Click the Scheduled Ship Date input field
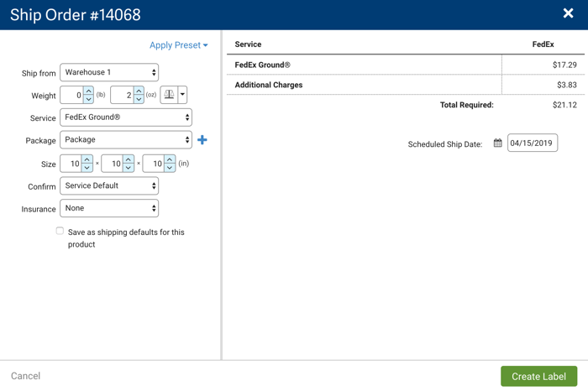588x391 pixels. point(533,143)
